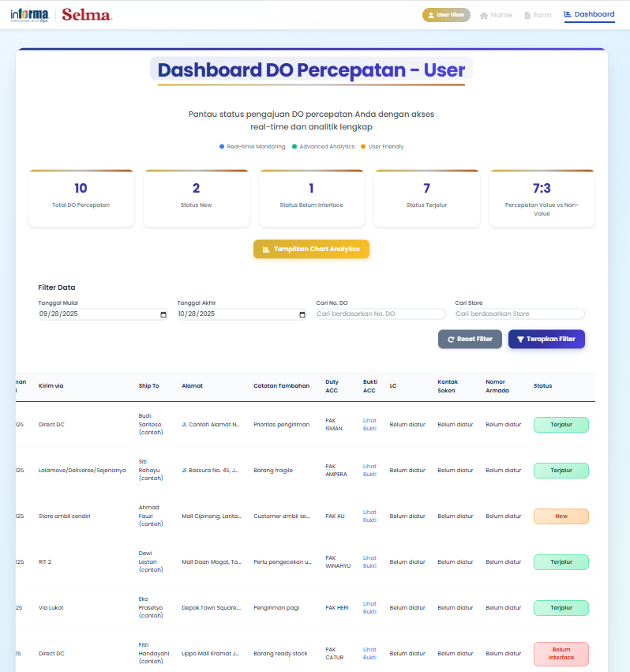
Task: Select the Lalamove/Deliveree/Sejenisnya cell
Action: coord(82,470)
